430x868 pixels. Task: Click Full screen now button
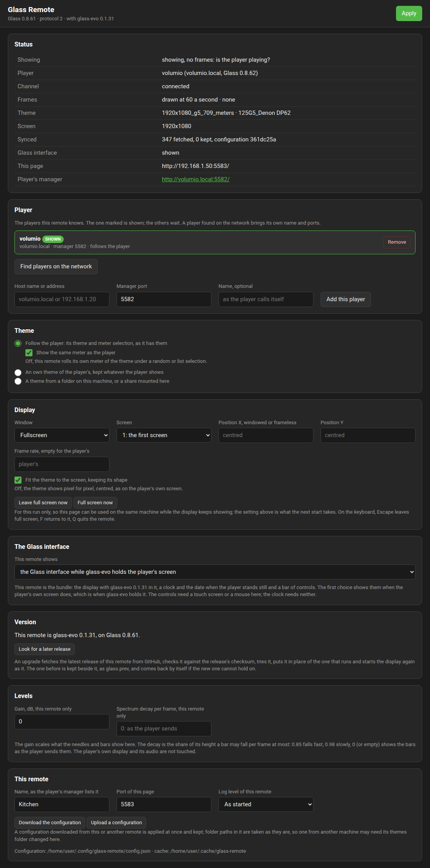click(95, 503)
